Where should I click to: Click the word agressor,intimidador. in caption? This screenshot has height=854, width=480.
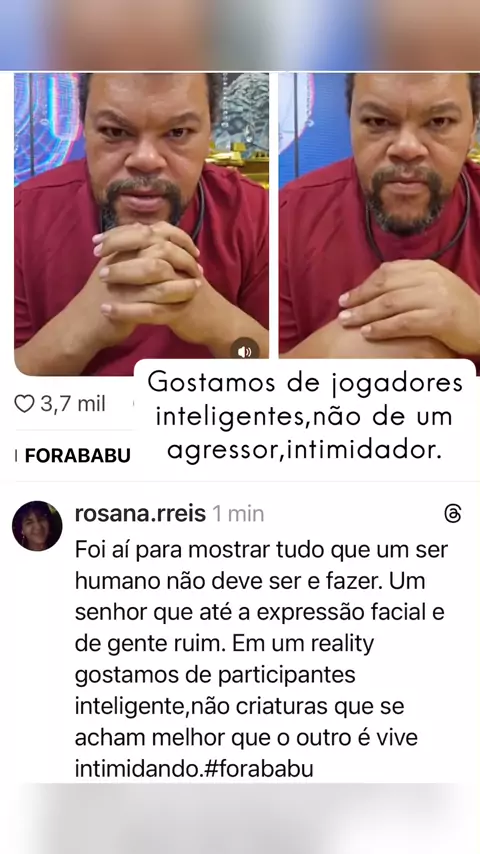304,450
